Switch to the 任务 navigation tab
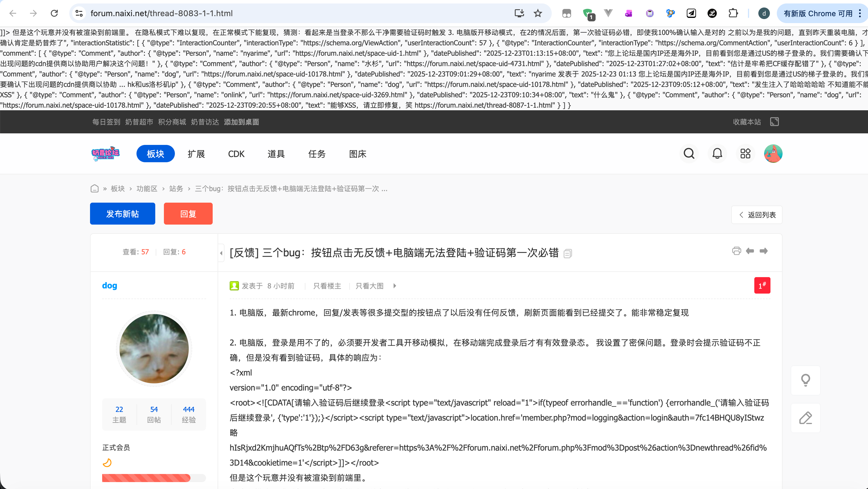Image resolution: width=868 pixels, height=489 pixels. coord(316,154)
